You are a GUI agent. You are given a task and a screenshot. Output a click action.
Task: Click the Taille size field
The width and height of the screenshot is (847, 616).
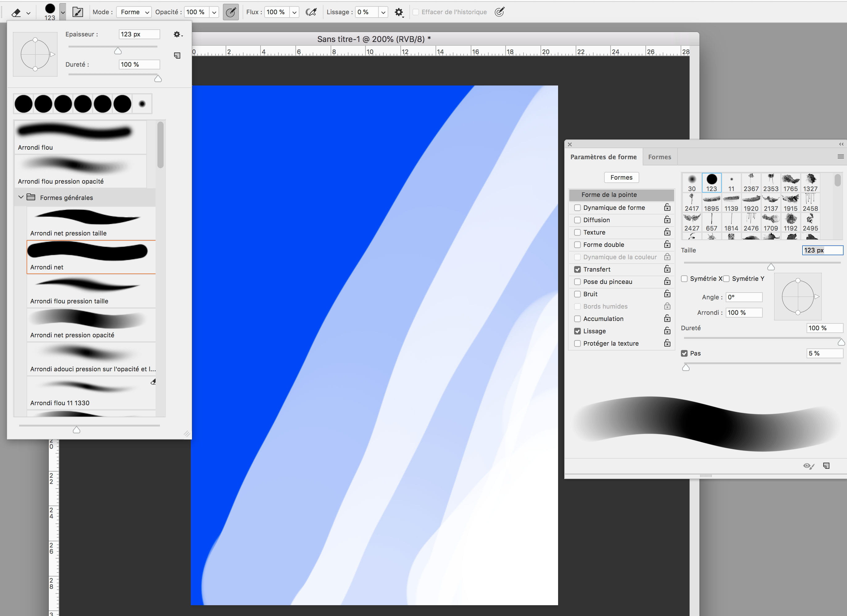[x=822, y=250]
